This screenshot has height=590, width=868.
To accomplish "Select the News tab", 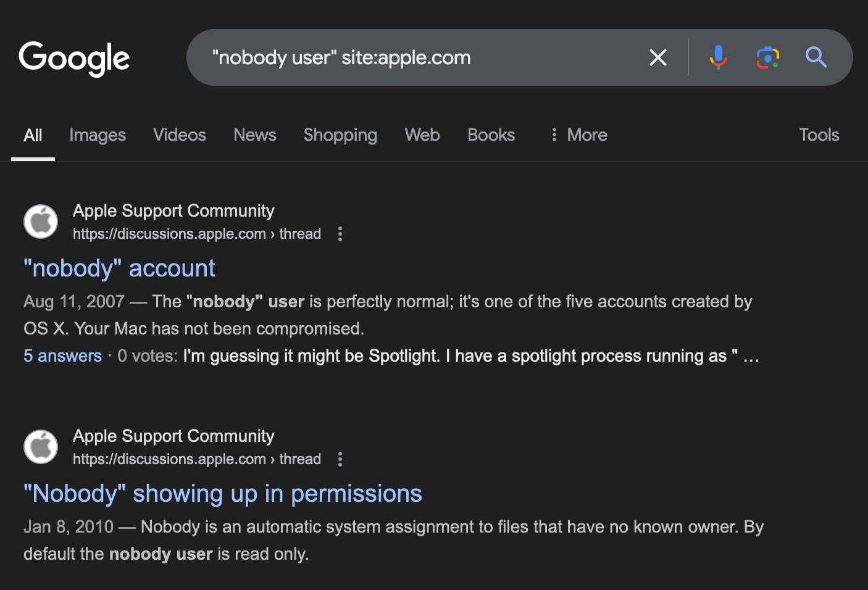I will coord(255,135).
